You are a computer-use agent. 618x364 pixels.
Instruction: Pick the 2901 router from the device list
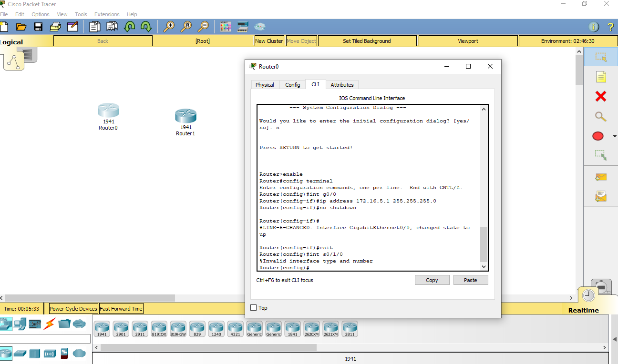(121, 329)
